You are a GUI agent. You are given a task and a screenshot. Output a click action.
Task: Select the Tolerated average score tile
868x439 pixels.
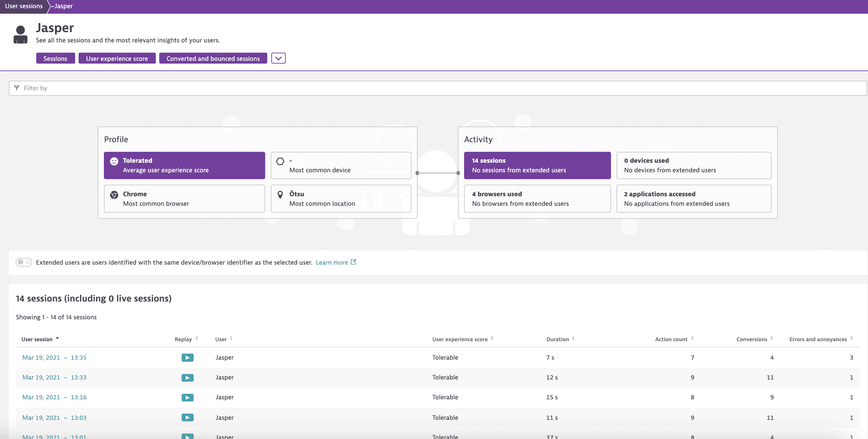(x=185, y=165)
